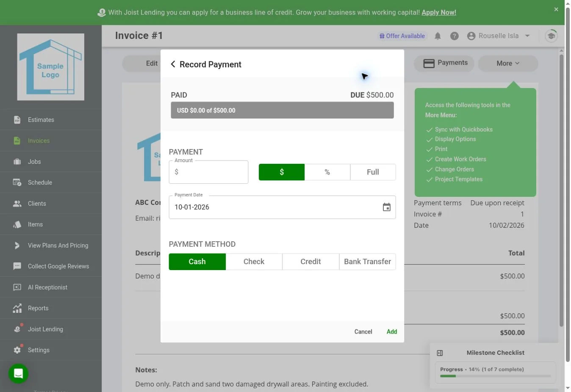Go back using Record Payment arrow

tap(173, 64)
